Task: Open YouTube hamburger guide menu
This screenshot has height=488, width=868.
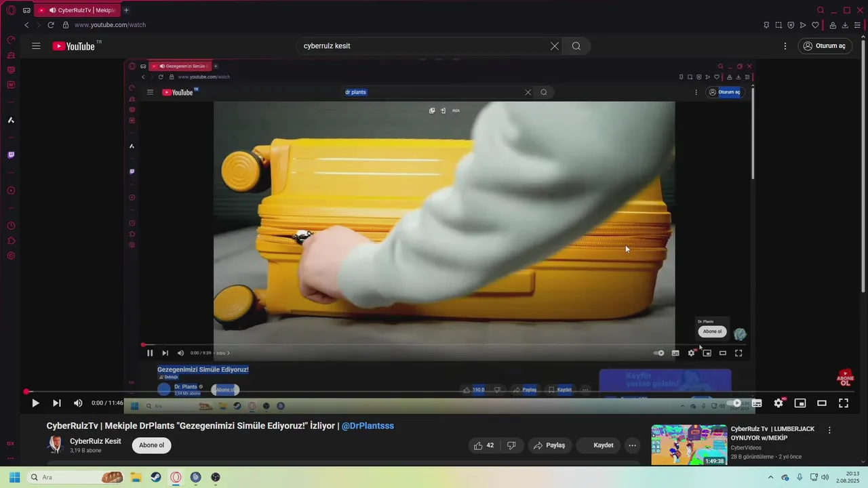Action: coord(36,46)
